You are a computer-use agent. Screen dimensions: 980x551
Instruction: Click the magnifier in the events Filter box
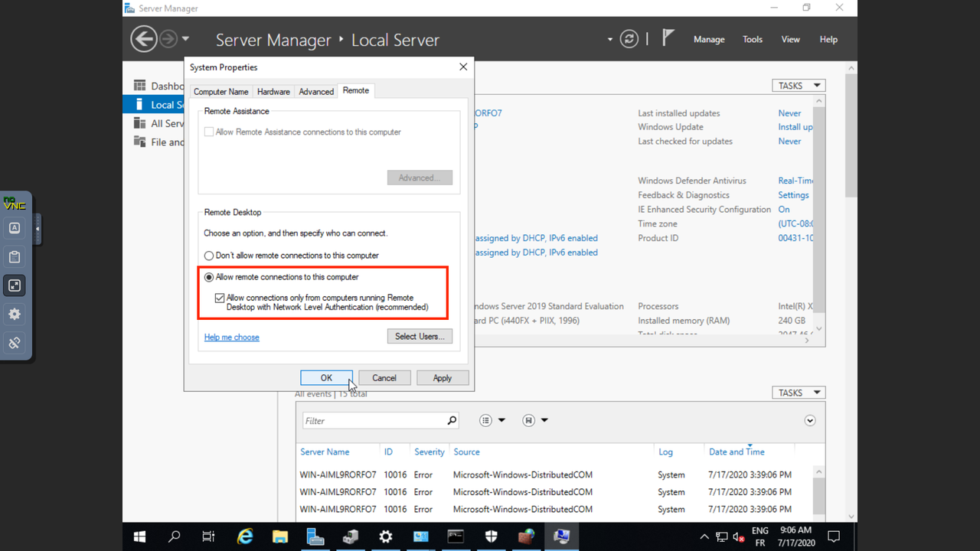(452, 420)
